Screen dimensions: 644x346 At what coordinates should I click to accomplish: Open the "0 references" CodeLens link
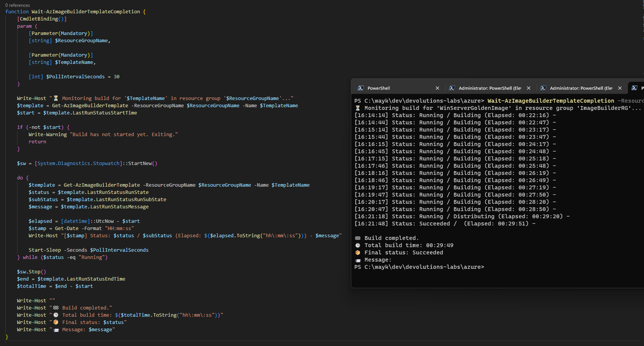tap(18, 5)
